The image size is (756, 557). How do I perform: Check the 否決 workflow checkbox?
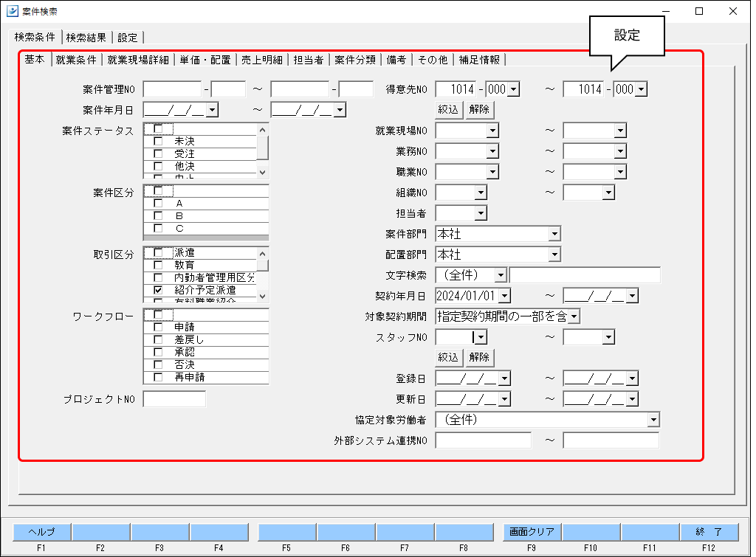[x=158, y=364]
